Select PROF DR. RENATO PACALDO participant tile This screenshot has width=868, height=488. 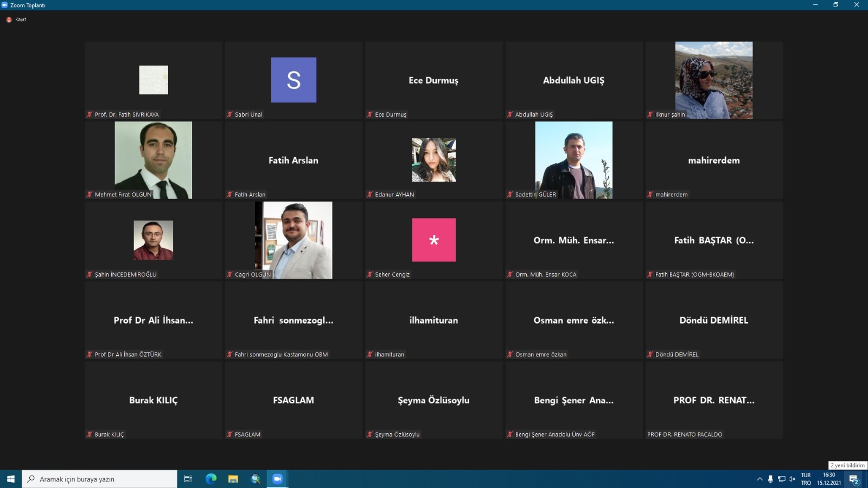tap(714, 400)
